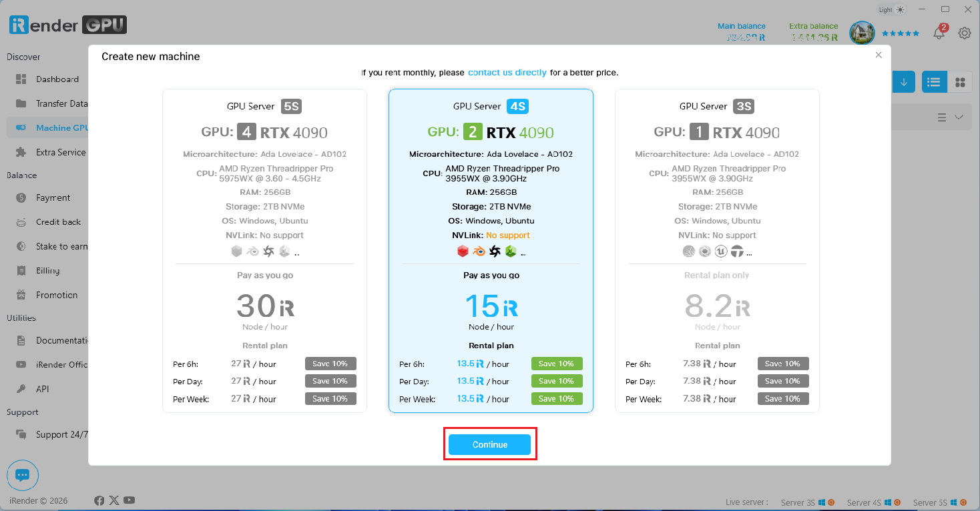Open Machine GPU in the sidebar
The image size is (980, 511).
47,128
